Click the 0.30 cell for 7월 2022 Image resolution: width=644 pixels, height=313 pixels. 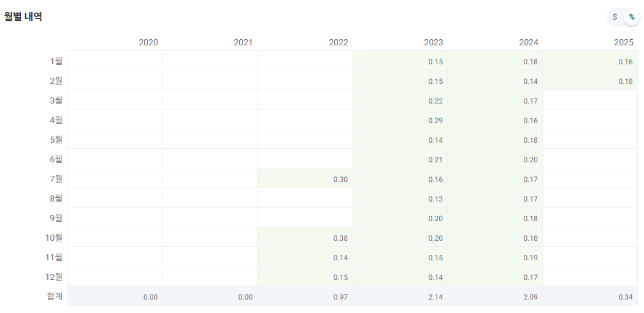pyautogui.click(x=305, y=179)
